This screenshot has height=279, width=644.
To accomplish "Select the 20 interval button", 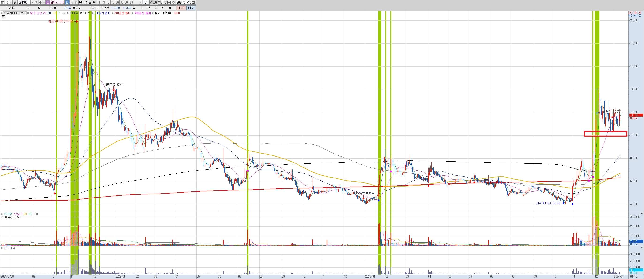I will 117,2.
